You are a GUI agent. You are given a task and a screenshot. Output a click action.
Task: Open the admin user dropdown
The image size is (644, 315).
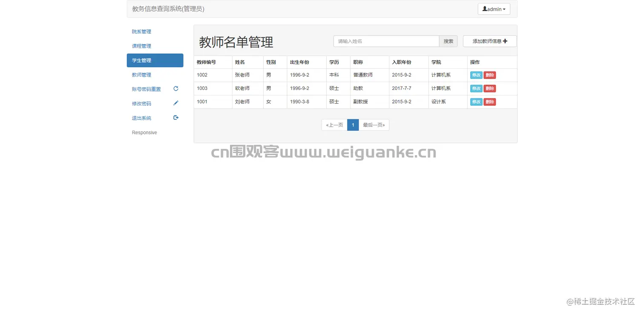494,9
